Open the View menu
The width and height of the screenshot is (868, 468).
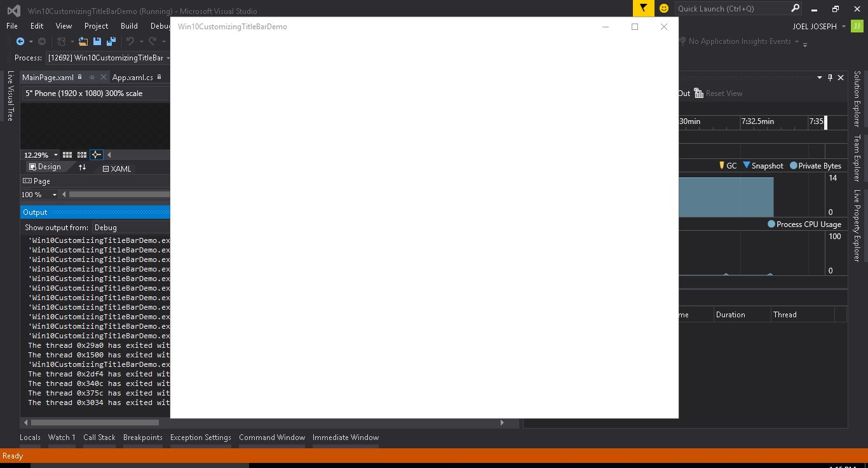coord(64,26)
